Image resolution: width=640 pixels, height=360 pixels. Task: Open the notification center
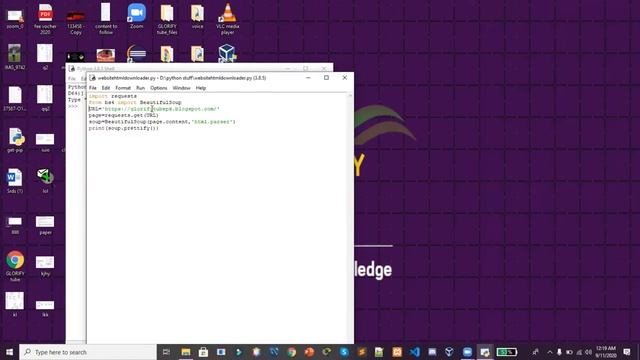click(x=627, y=352)
